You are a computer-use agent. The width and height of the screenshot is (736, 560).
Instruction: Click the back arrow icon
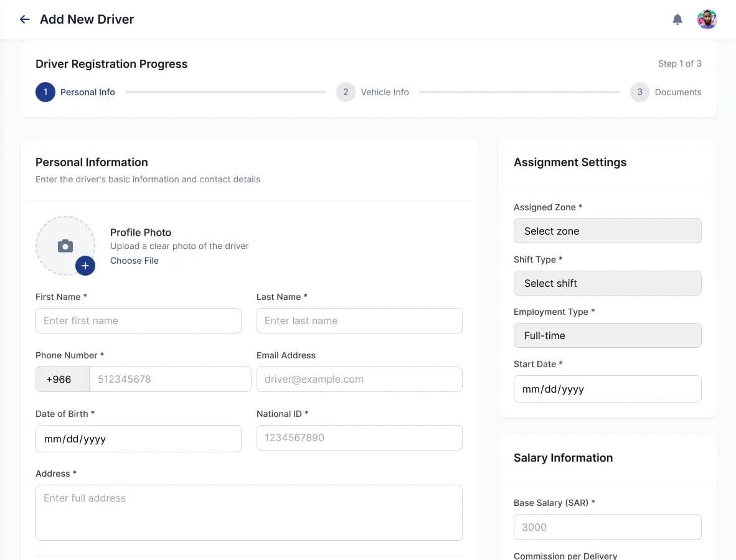[24, 19]
